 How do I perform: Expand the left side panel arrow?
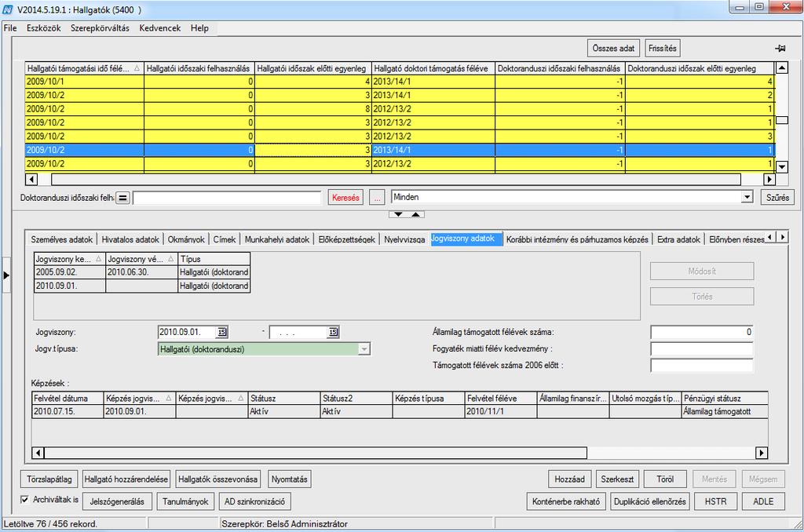(x=6, y=275)
